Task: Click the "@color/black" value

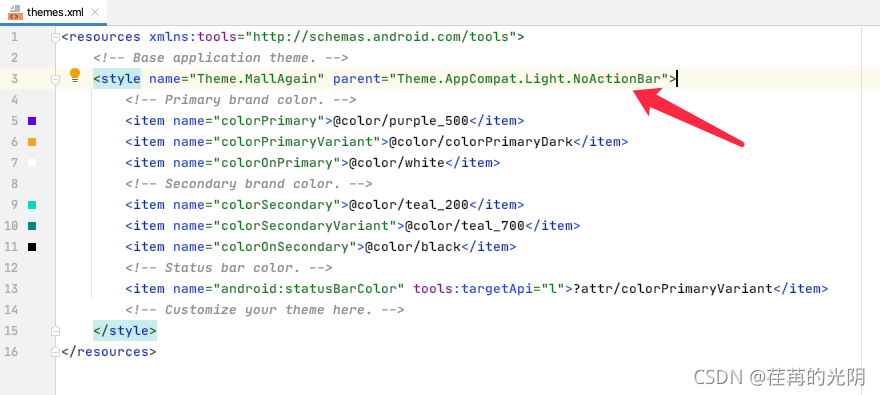Action: [412, 247]
